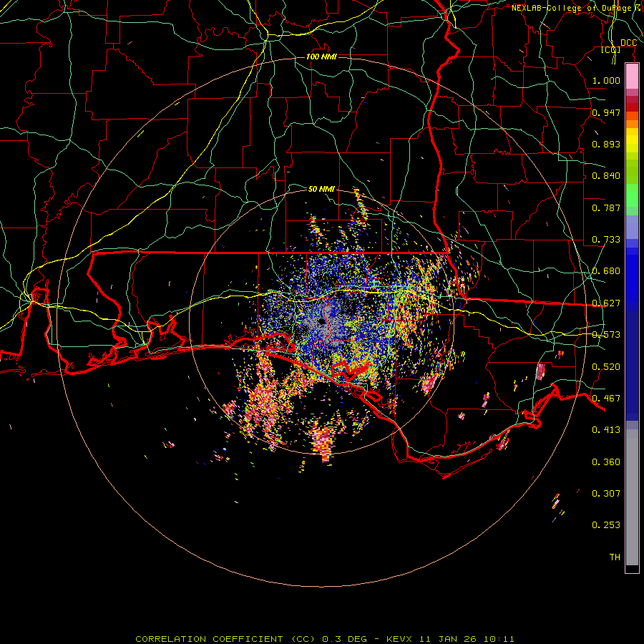Click the "TH" threshold label on the scale

(x=615, y=557)
